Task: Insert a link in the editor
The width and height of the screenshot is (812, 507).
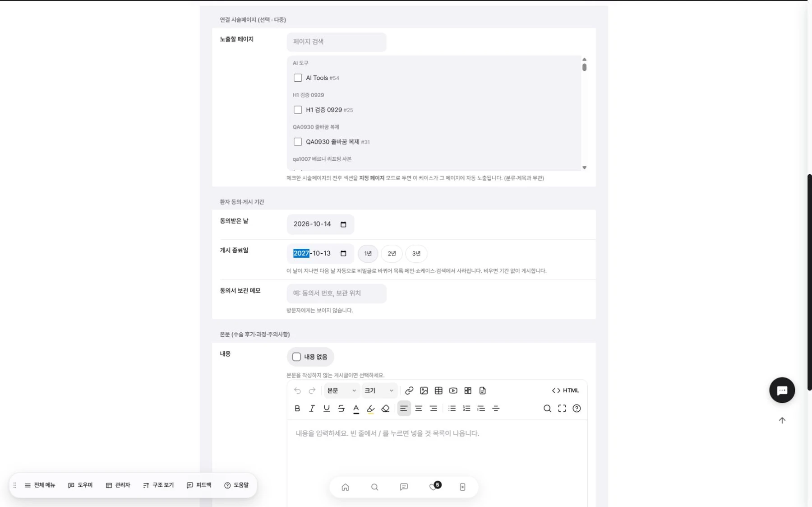Action: coord(409,391)
